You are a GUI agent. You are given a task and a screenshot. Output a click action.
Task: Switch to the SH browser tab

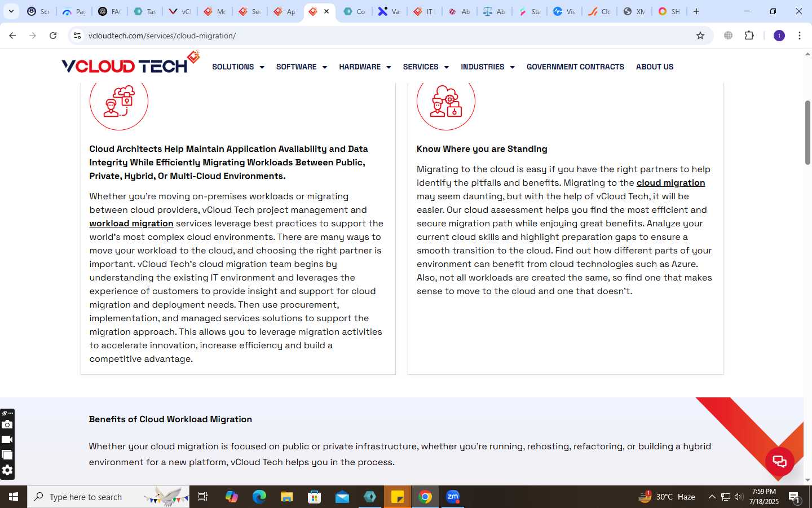pyautogui.click(x=669, y=11)
